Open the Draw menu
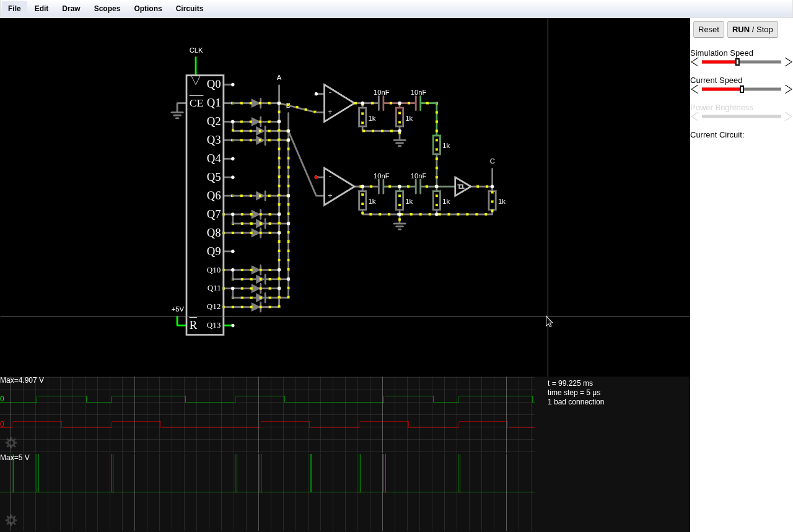This screenshot has width=793, height=532. click(71, 9)
